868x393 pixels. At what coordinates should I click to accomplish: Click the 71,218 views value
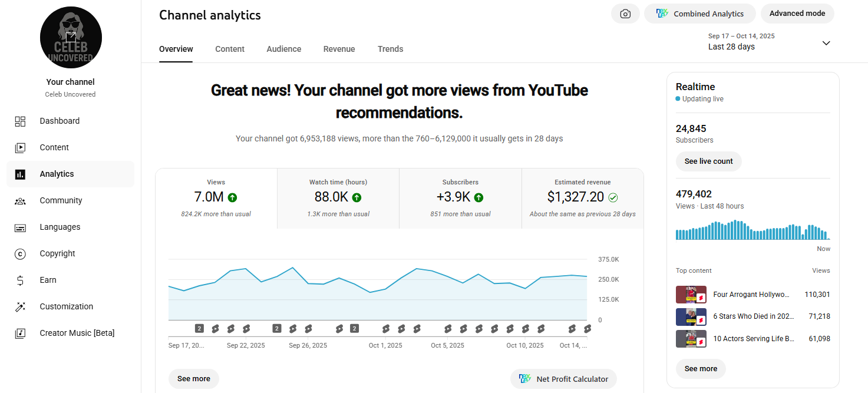coord(820,316)
